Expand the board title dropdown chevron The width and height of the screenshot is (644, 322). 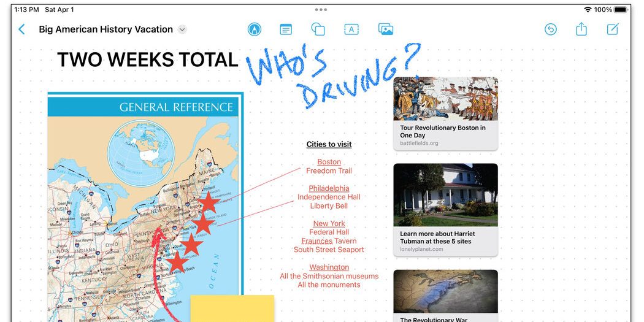tap(182, 29)
